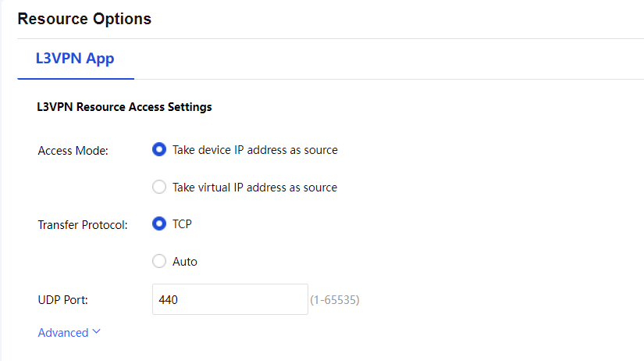
Task: Click the L3VPN Resource Access Settings heading
Action: (124, 107)
